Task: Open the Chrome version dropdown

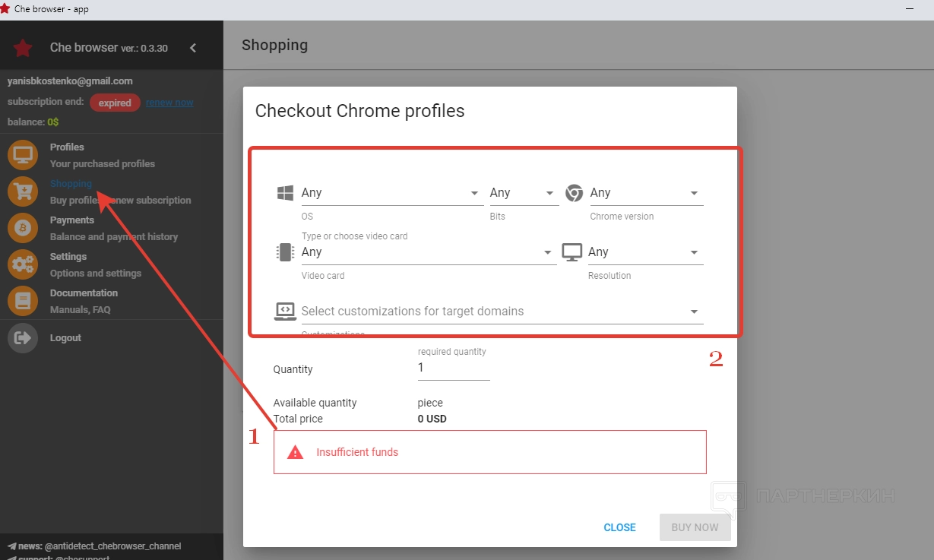Action: point(647,193)
